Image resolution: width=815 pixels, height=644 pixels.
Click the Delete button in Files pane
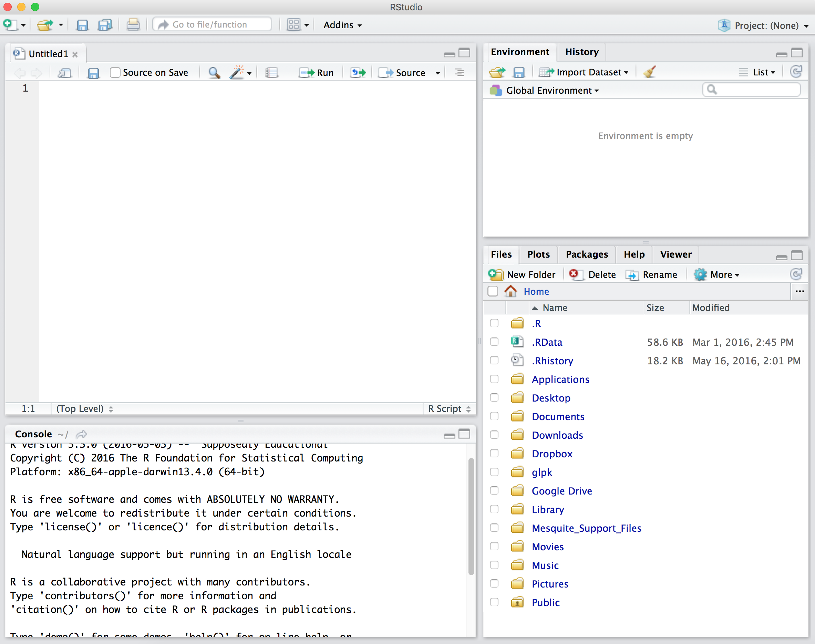(594, 274)
